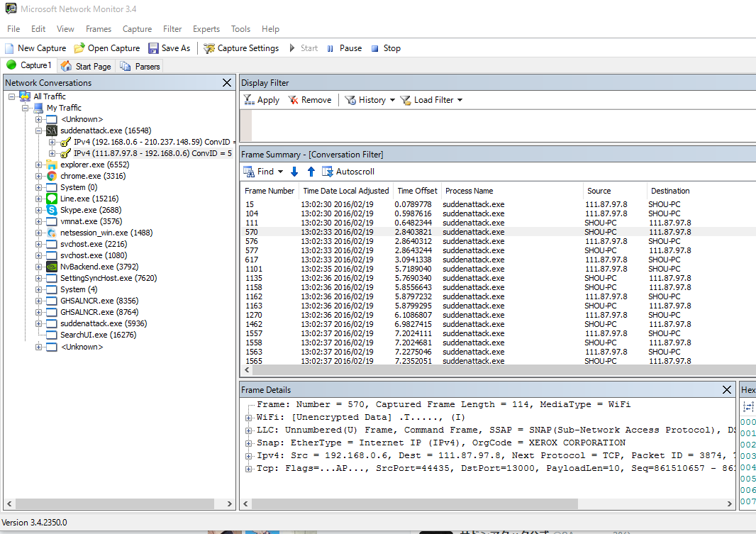756x534 pixels.
Task: Click the Network Conversations horizontal scrollbar
Action: (x=115, y=504)
